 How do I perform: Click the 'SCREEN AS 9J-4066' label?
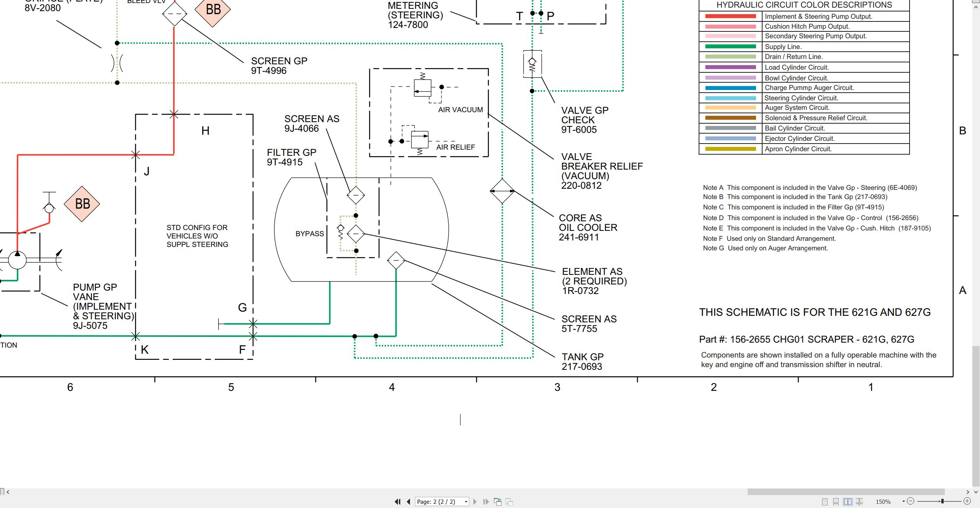[x=312, y=123]
